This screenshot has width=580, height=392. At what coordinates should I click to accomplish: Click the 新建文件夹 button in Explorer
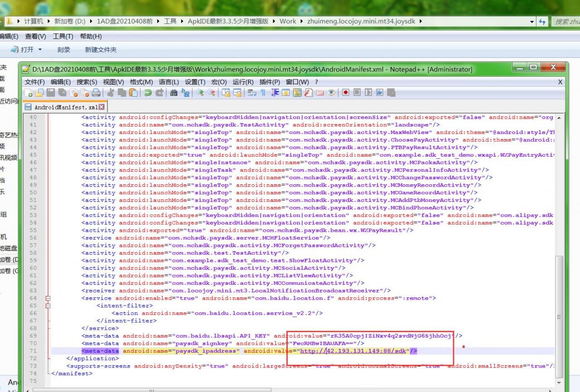pyautogui.click(x=101, y=50)
